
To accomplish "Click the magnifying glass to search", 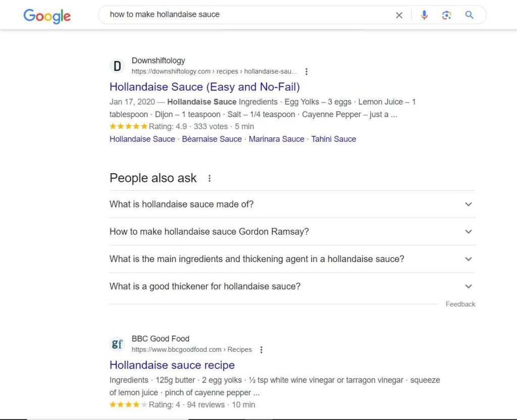I will point(469,15).
